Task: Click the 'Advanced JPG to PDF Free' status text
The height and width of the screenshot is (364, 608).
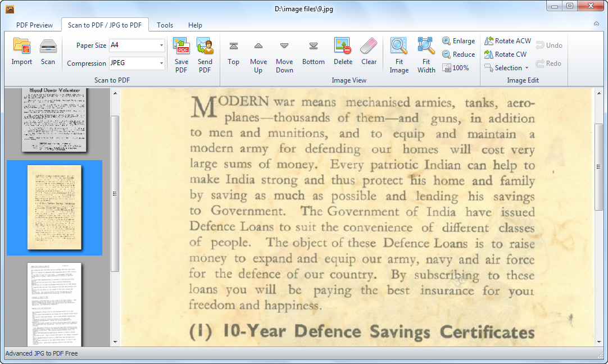Action: pyautogui.click(x=42, y=353)
